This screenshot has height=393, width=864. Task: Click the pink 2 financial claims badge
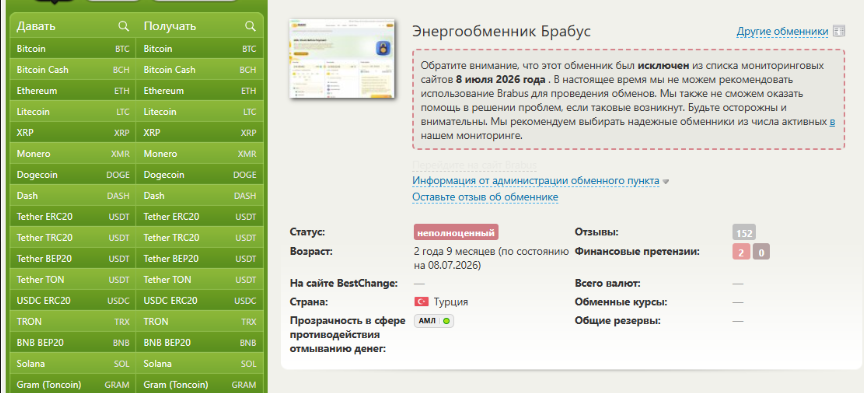[x=741, y=253]
